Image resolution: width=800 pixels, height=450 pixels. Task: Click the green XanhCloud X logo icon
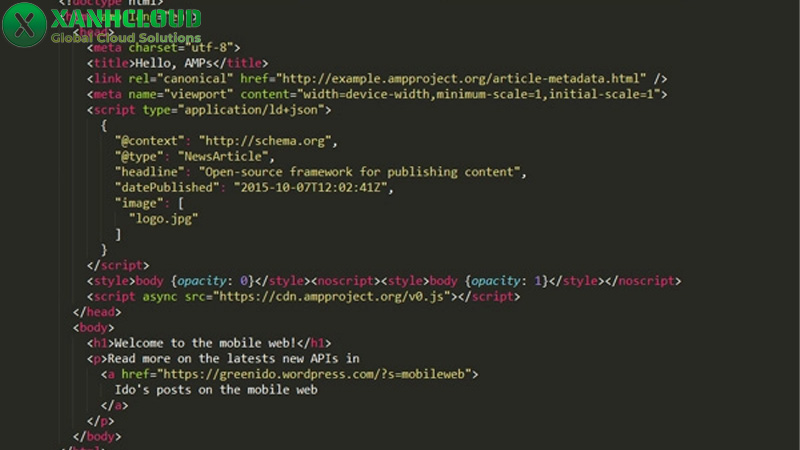[x=24, y=24]
